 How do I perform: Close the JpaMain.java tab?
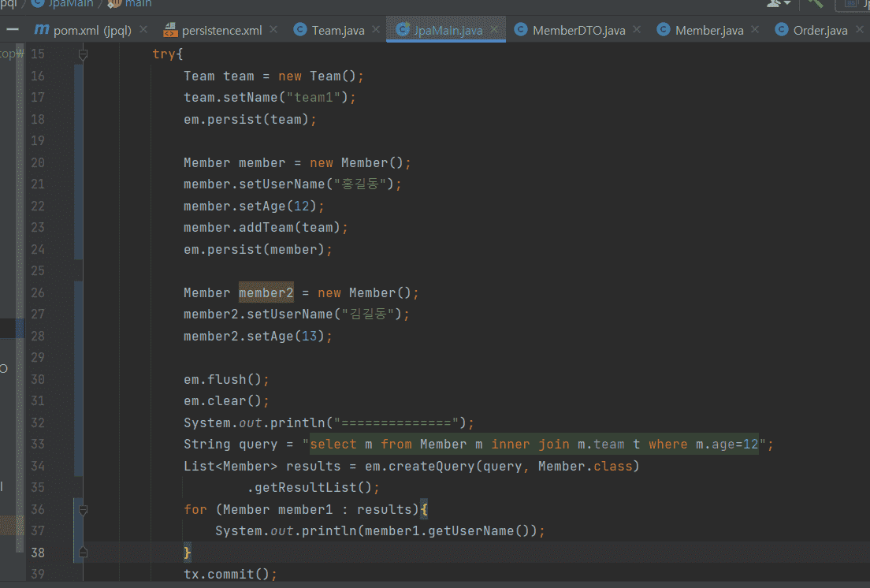click(x=494, y=29)
